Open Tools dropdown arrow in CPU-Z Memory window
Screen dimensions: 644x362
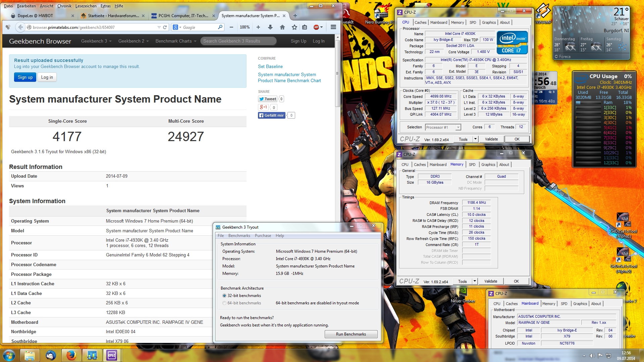(475, 281)
